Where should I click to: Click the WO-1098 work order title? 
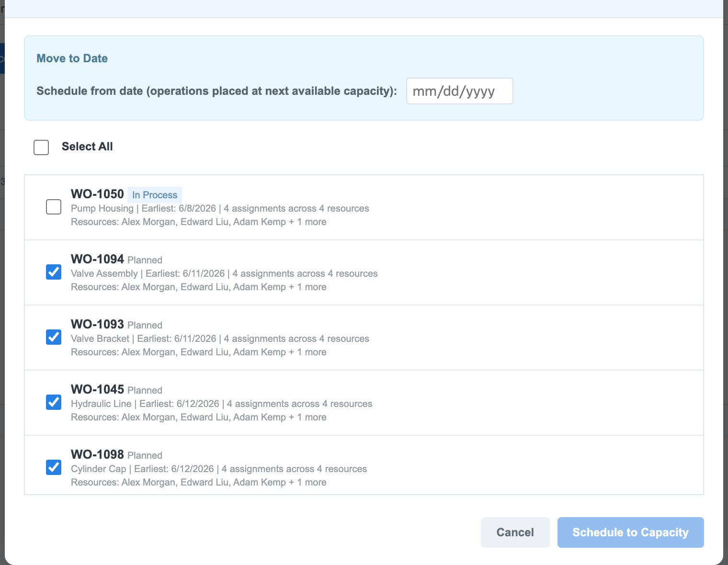pyautogui.click(x=97, y=454)
